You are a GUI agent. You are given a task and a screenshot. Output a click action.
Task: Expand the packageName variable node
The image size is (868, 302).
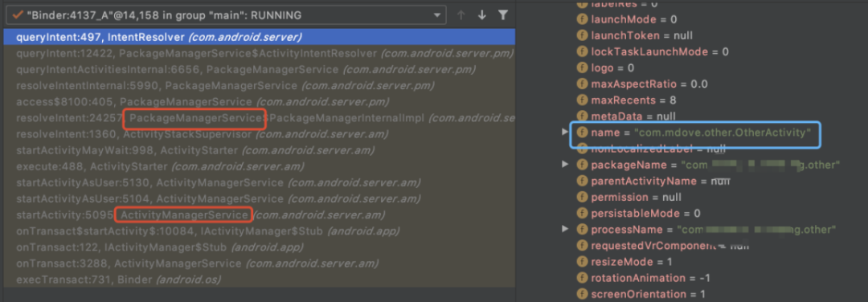point(565,165)
